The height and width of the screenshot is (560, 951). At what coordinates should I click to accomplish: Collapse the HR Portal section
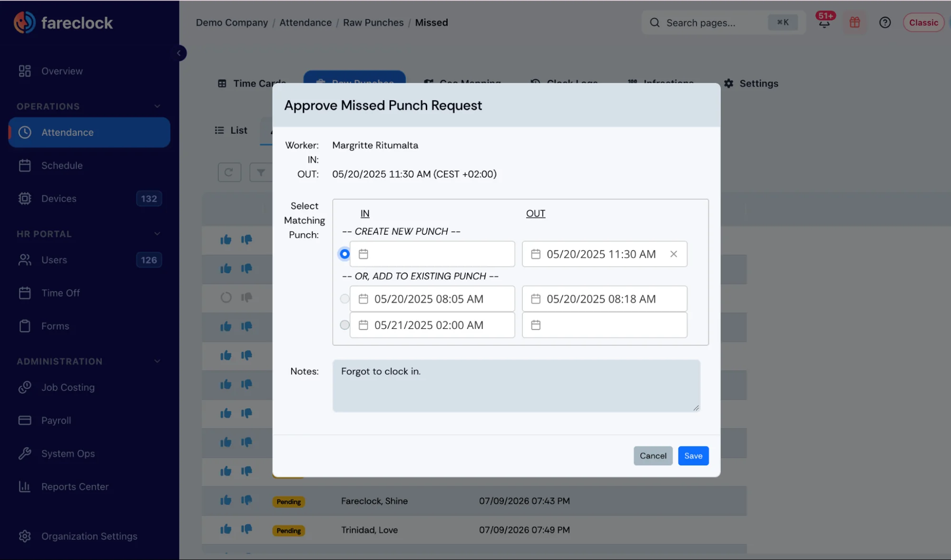point(157,233)
